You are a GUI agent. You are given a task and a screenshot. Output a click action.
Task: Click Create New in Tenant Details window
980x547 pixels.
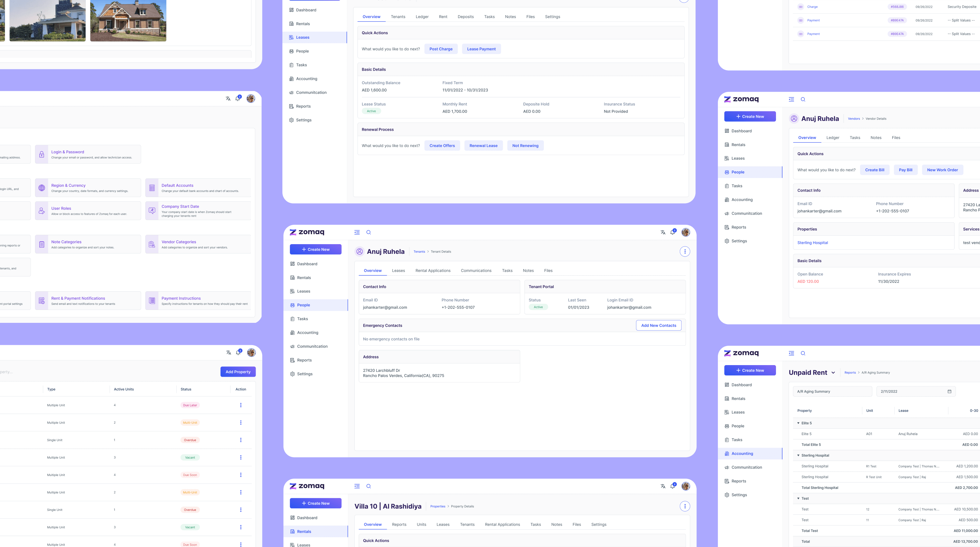coord(315,249)
